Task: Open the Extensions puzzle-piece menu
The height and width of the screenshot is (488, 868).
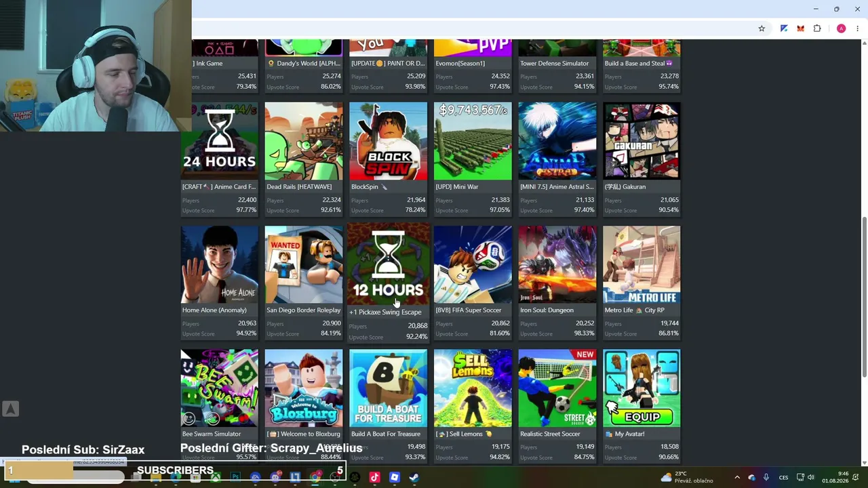Action: (817, 28)
